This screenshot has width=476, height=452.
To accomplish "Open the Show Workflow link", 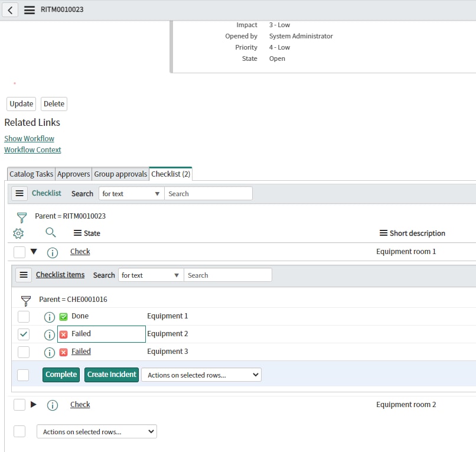I will pyautogui.click(x=29, y=138).
